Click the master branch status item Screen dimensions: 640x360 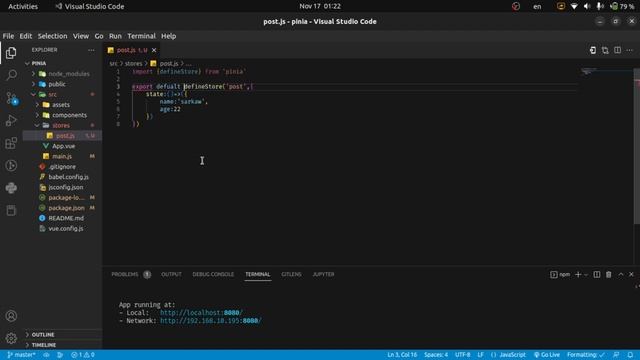point(21,355)
